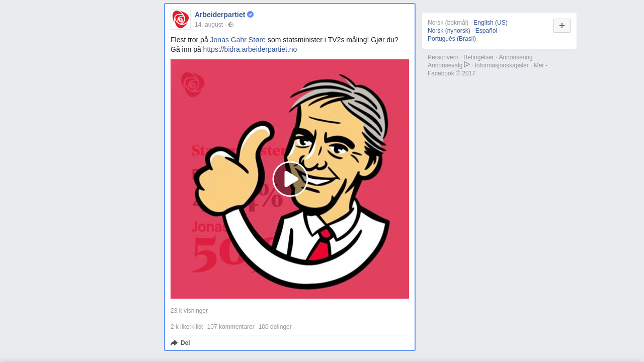Click the AdChoices triangle icon
The image size is (644, 362).
(467, 65)
